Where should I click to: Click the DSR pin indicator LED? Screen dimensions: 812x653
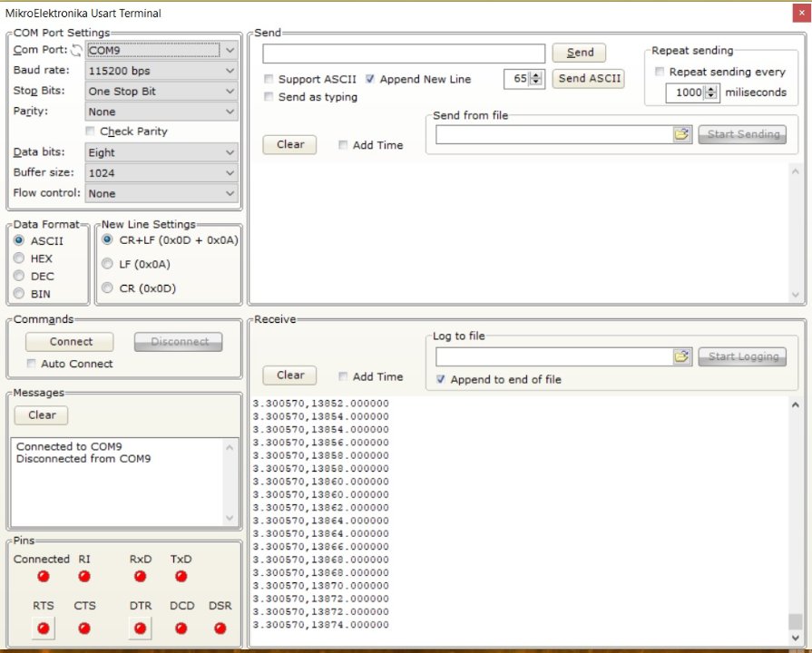click(x=220, y=629)
